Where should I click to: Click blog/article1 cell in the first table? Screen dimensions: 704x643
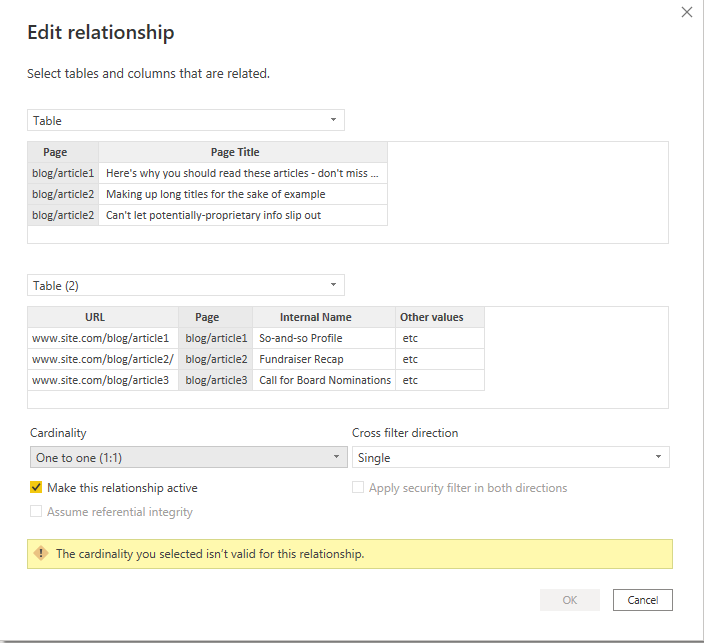pos(63,173)
